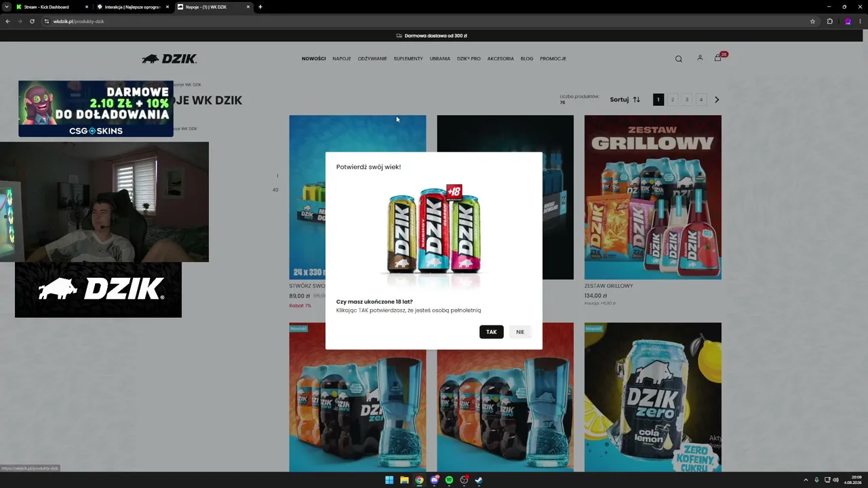Close the Napoje WK DZIK tab
This screenshot has width=868, height=488.
coord(248,7)
